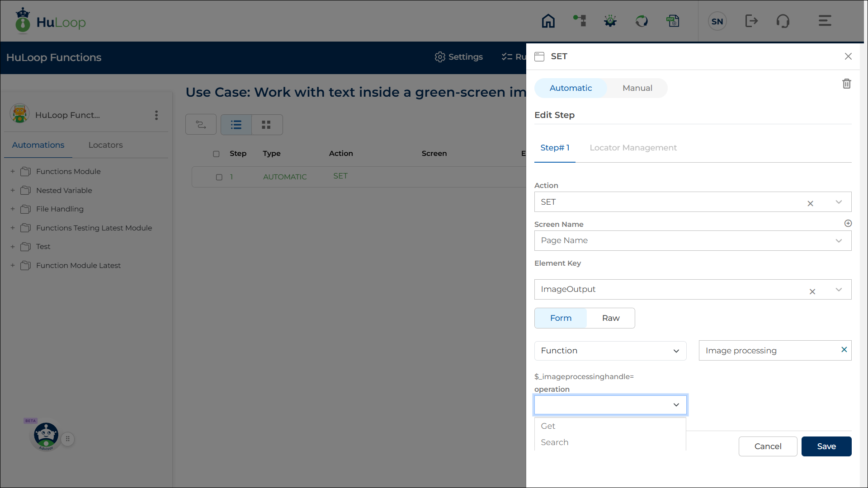Viewport: 868px width, 488px height.
Task: Choose Search from operation list
Action: tap(554, 442)
